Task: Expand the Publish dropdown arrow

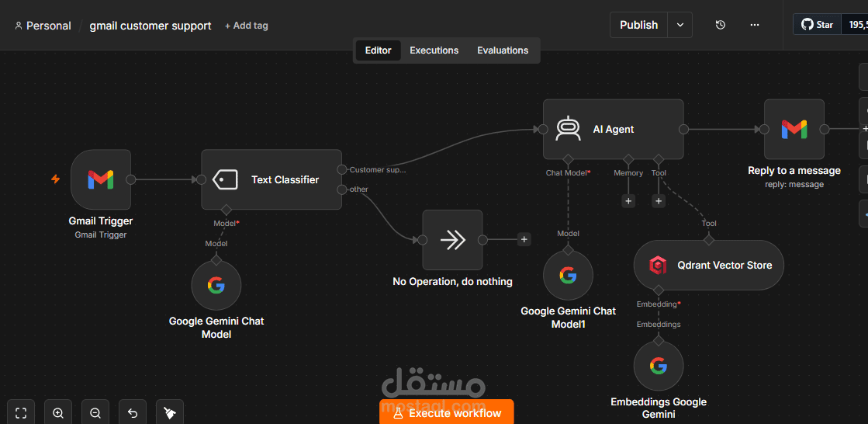Action: pyautogui.click(x=680, y=25)
